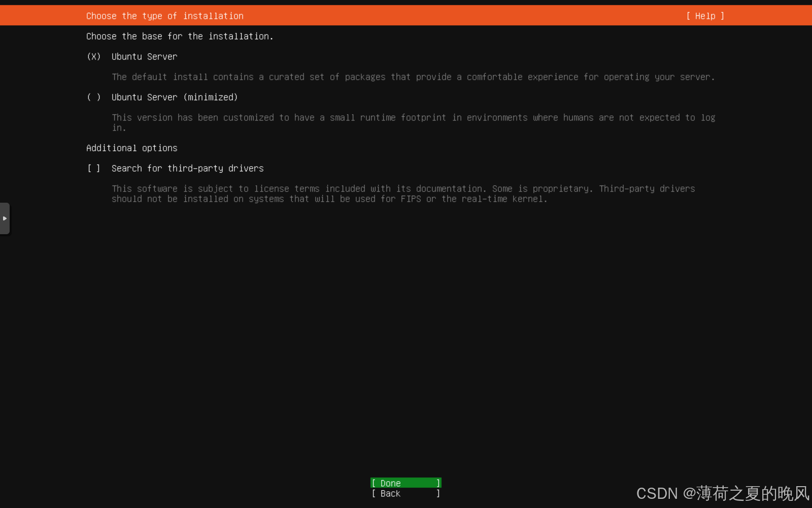Confirm with the Done button
The height and width of the screenshot is (508, 812).
(x=406, y=483)
